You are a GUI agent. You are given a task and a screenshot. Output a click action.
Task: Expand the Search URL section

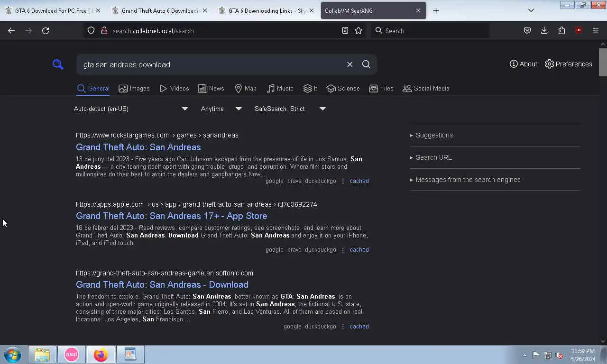(431, 157)
